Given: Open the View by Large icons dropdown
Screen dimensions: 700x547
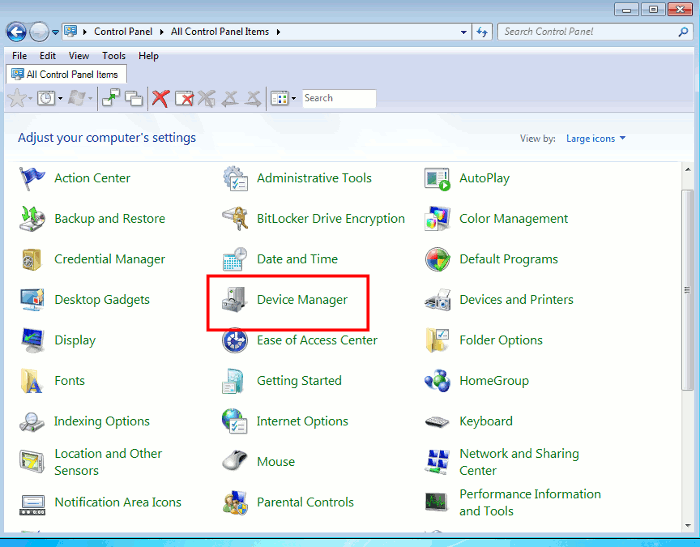Looking at the screenshot, I should pyautogui.click(x=596, y=138).
